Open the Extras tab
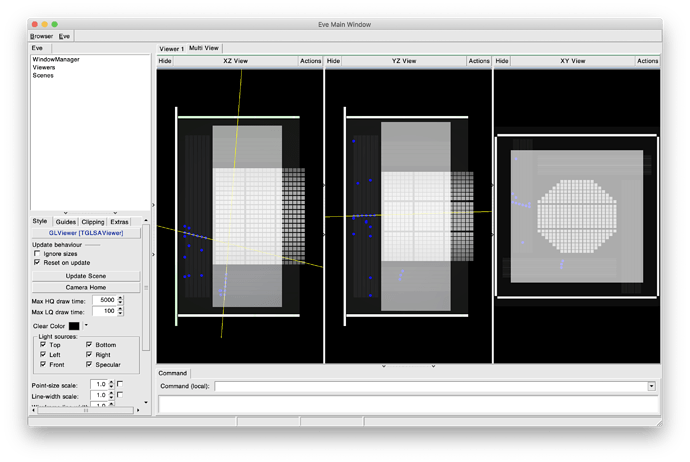 [x=119, y=222]
